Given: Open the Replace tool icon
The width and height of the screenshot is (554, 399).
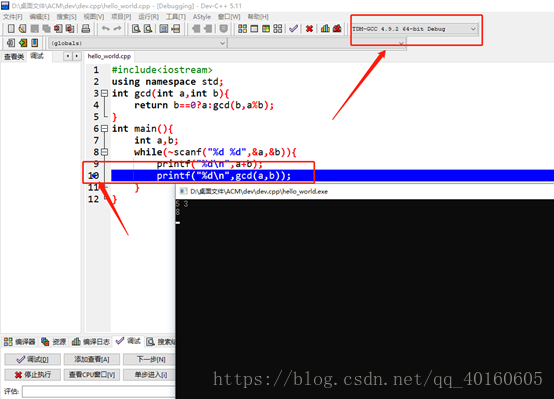Looking at the screenshot, I should tap(148, 29).
